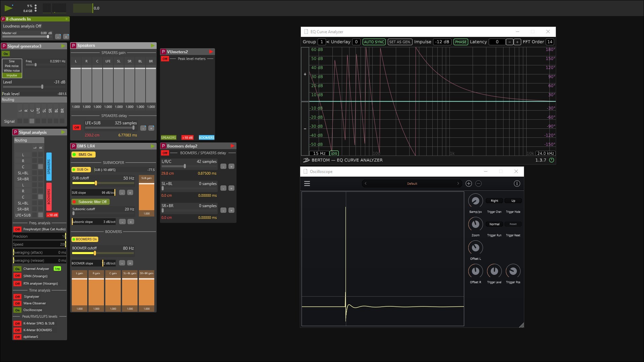
Task: Toggle the EQ Curve Analyzer power icon
Action: click(x=551, y=160)
